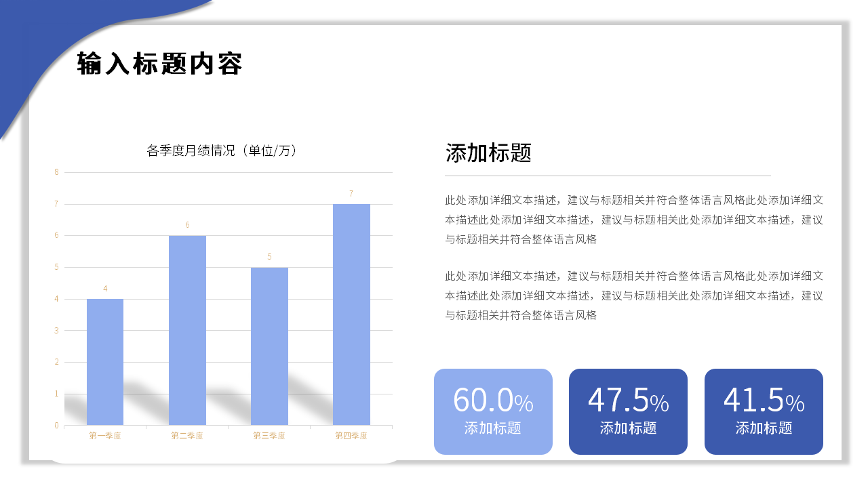Click 添加标题 label inside the 60.0% card
Screen dimensions: 868x488
click(x=493, y=429)
